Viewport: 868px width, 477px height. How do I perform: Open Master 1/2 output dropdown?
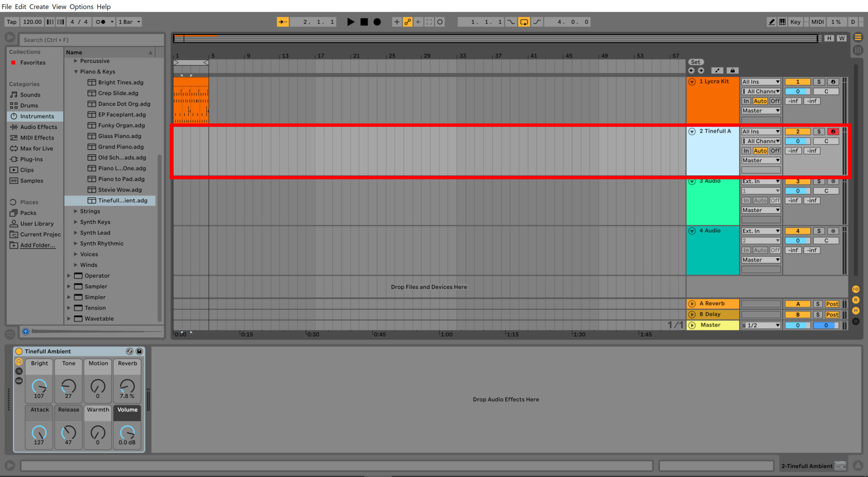tap(761, 325)
